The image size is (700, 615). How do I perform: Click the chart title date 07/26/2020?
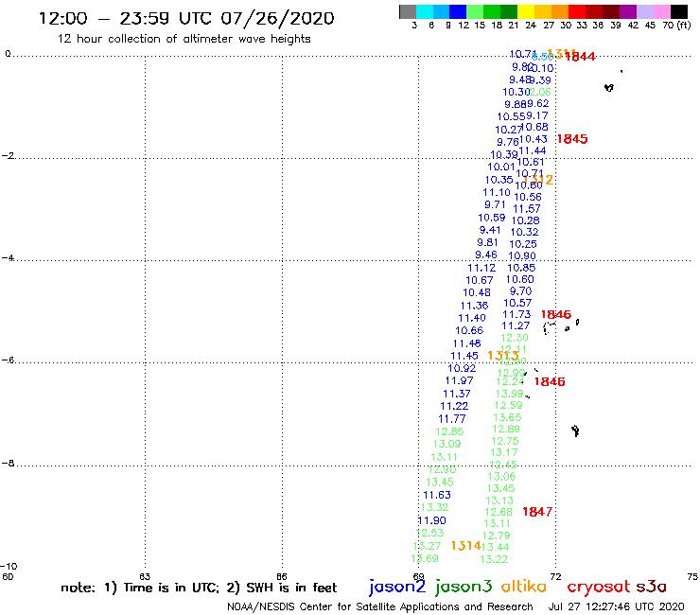(x=277, y=18)
